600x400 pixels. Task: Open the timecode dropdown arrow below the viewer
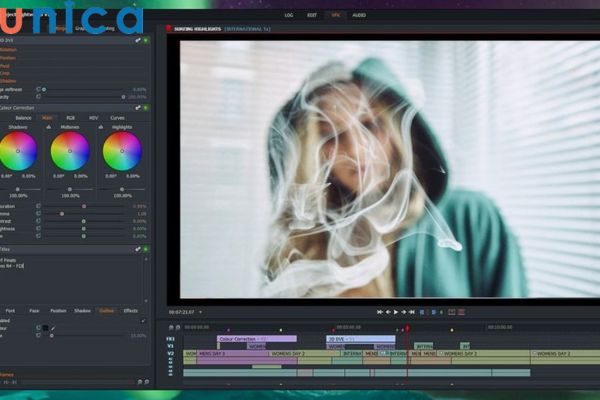202,312
